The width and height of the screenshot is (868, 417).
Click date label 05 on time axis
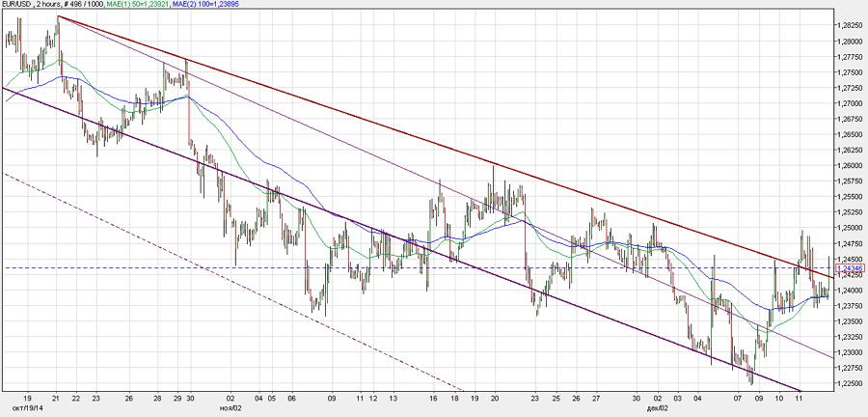click(271, 398)
